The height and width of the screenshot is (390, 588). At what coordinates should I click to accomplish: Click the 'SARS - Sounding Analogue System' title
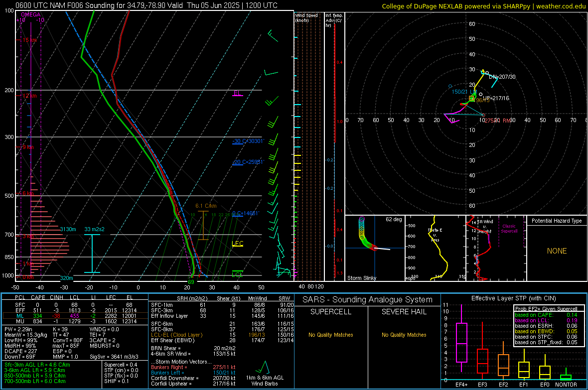[367, 300]
